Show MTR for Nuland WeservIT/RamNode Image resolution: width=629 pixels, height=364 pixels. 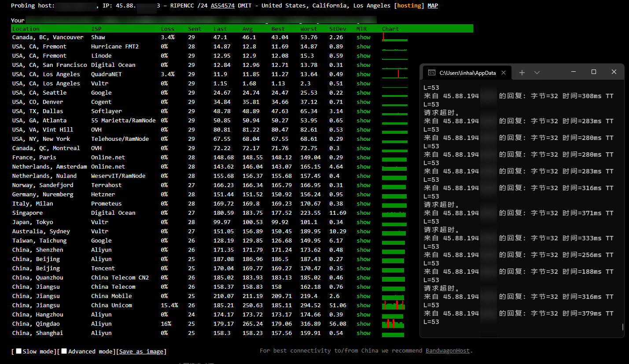[364, 176]
